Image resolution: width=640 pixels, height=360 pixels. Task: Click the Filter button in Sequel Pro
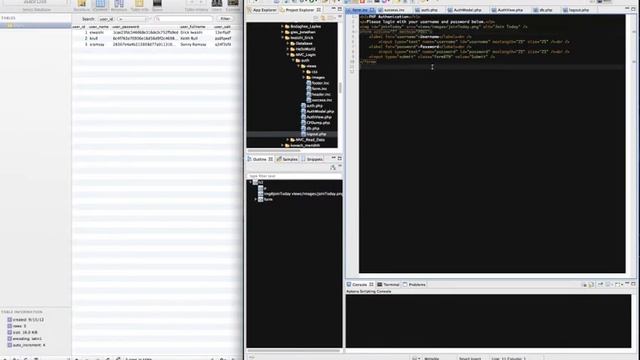[225, 19]
